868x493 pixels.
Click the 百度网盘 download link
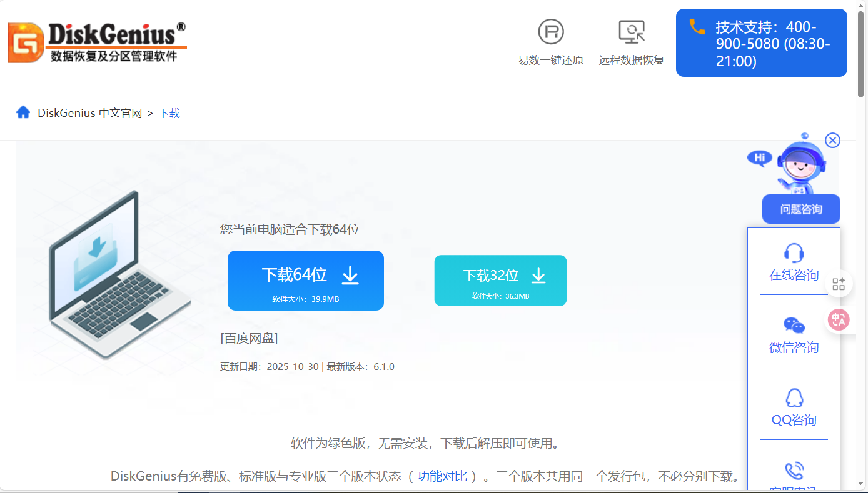tap(248, 338)
